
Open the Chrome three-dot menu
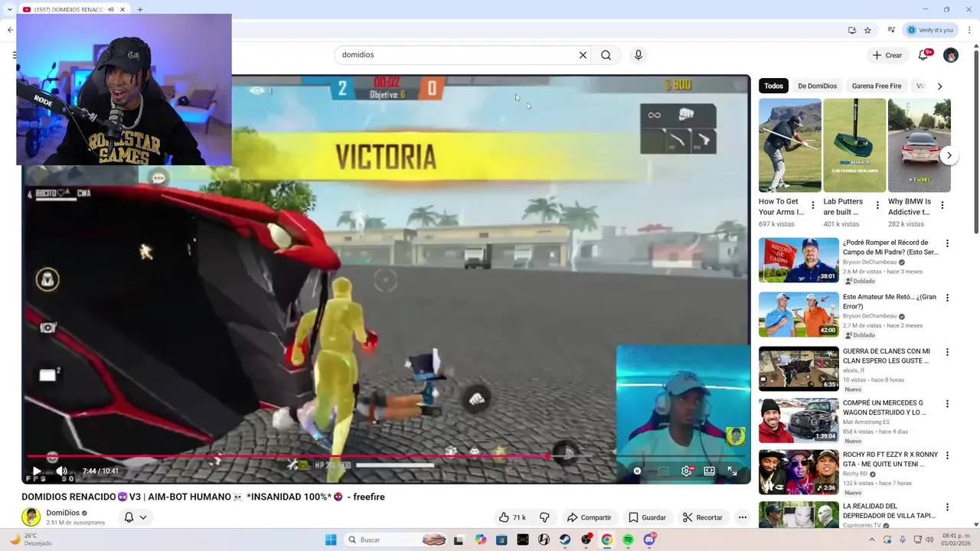(969, 30)
